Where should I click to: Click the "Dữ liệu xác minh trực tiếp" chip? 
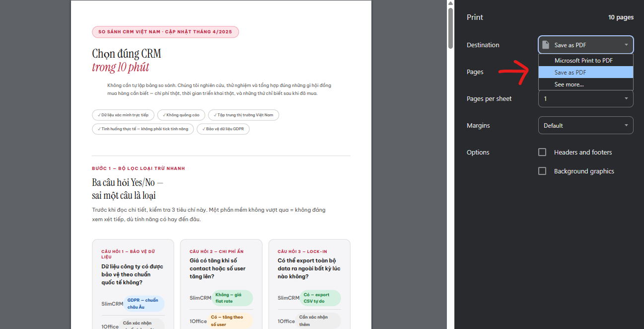tap(123, 115)
